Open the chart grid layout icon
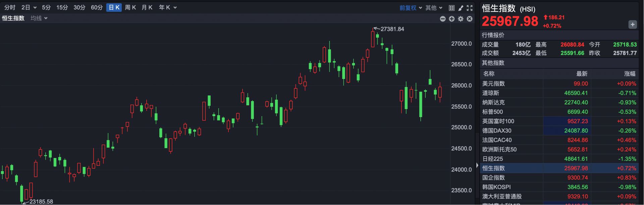Image resolution: width=644 pixels, height=205 pixels. [x=452, y=8]
